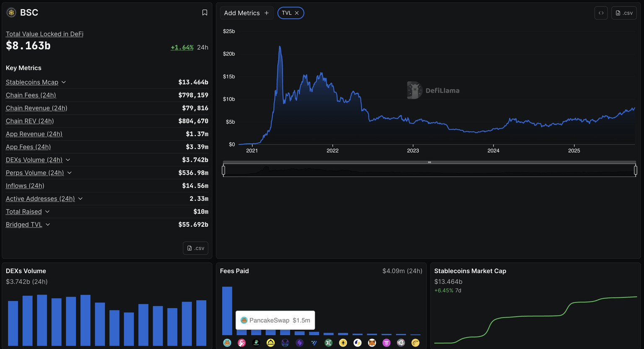Click the embed code icon button
The width and height of the screenshot is (644, 349).
(x=601, y=13)
